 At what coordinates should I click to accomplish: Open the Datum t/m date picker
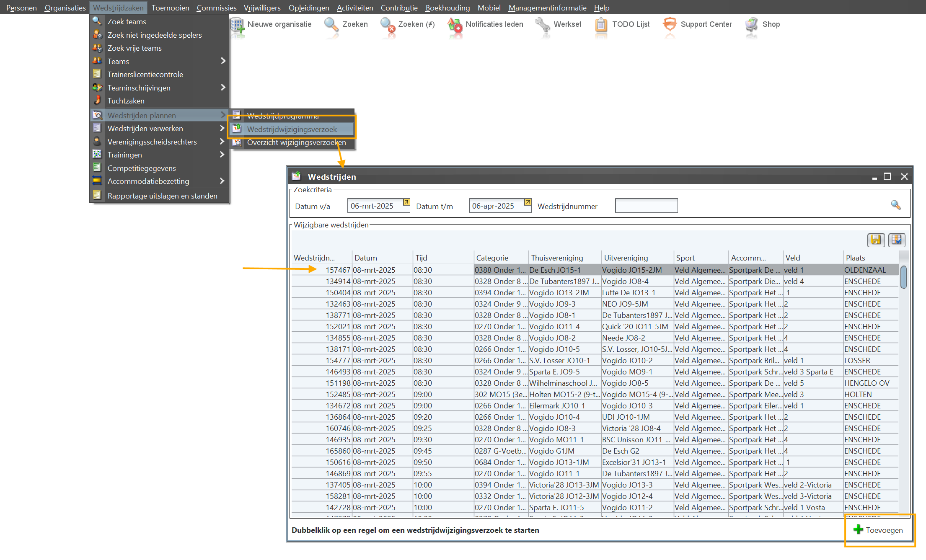(528, 202)
